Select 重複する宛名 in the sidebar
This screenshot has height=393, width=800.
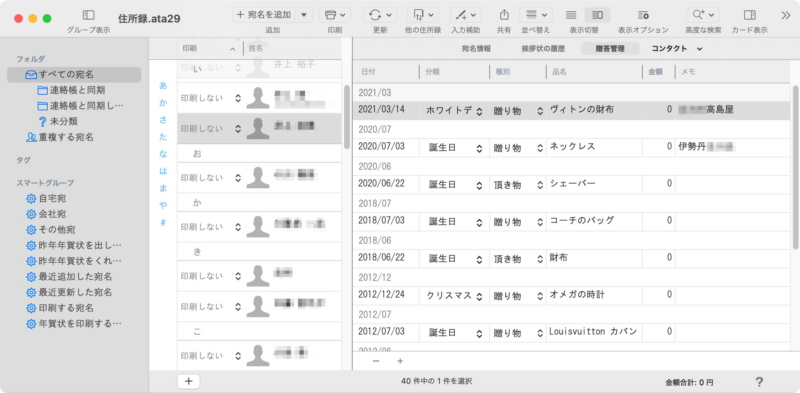tap(60, 137)
